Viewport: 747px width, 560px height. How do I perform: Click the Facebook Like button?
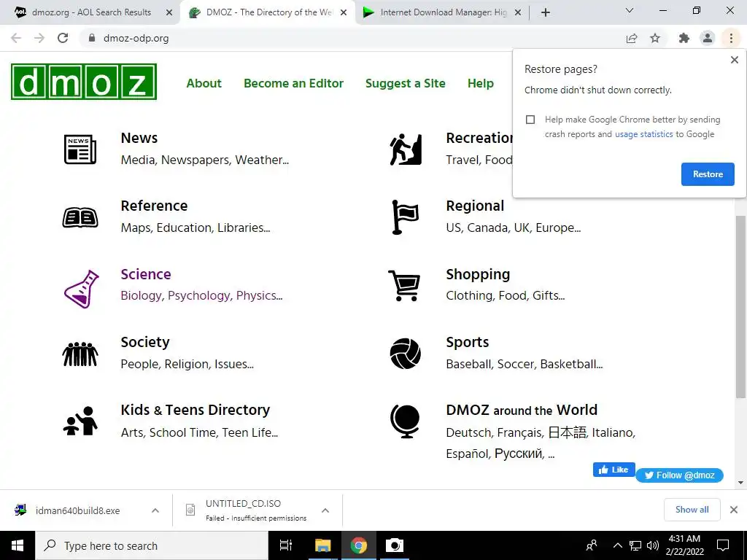[x=614, y=470]
